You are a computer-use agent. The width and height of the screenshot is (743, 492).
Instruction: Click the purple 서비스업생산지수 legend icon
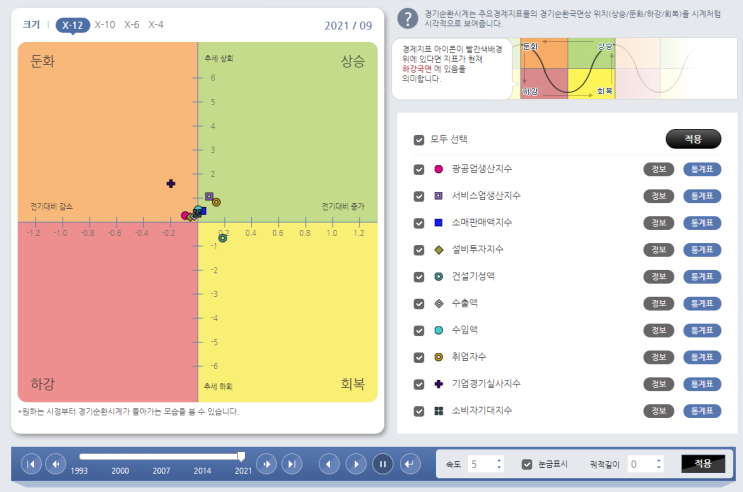tap(439, 196)
